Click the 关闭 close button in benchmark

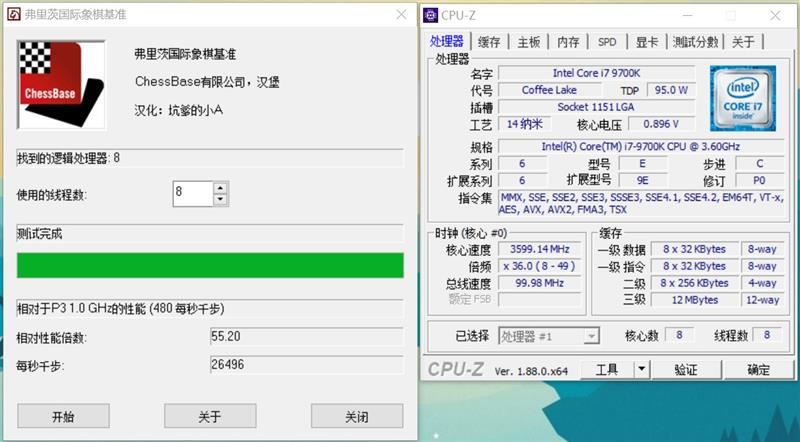[x=357, y=416]
